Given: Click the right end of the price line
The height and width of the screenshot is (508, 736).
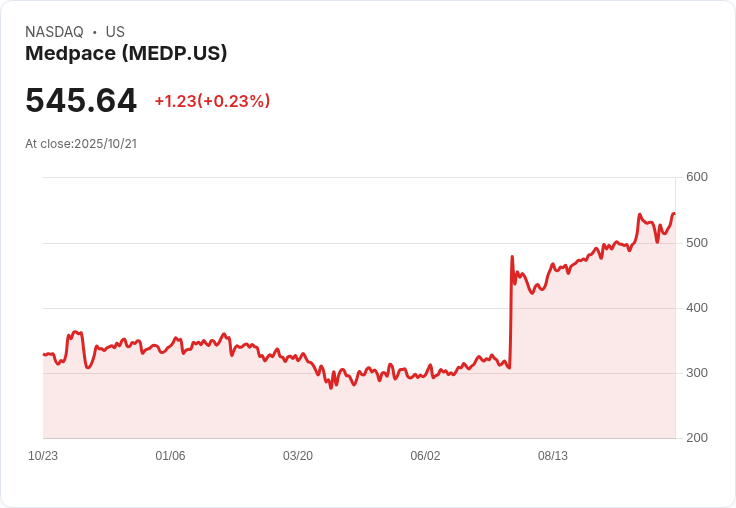Looking at the screenshot, I should click(674, 213).
